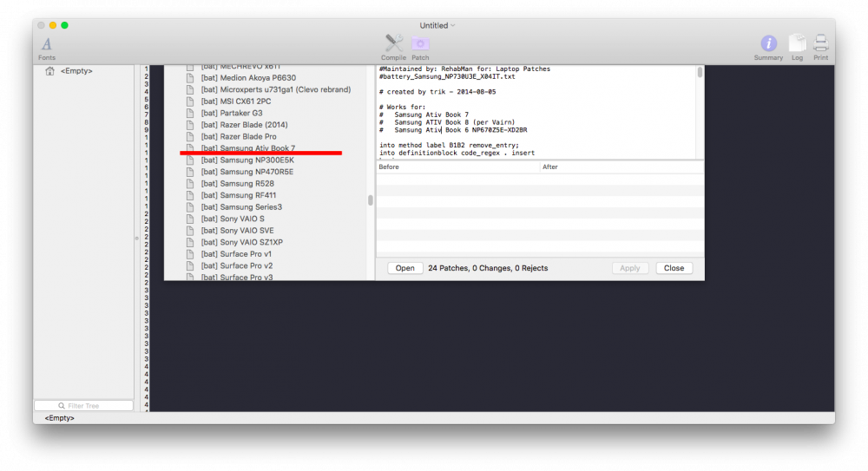Click document icon beside MSI CX61 2PC
868x471 pixels.
(190, 101)
